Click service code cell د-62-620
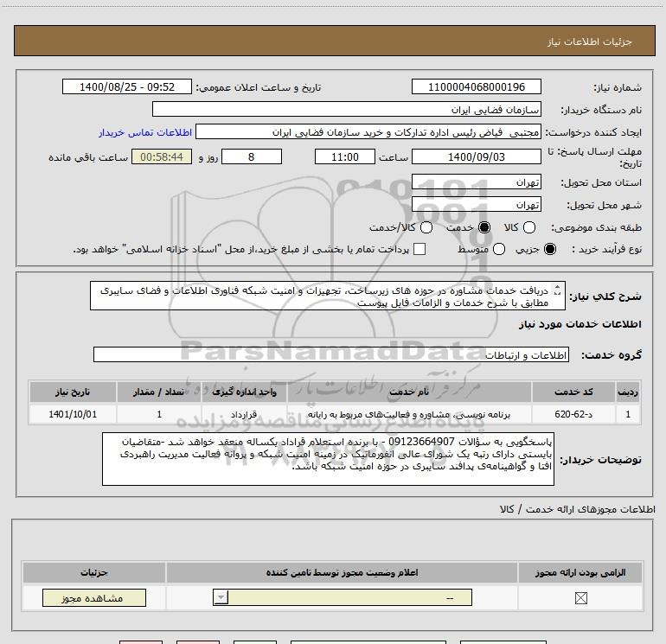Image resolution: width=666 pixels, height=644 pixels. click(573, 414)
